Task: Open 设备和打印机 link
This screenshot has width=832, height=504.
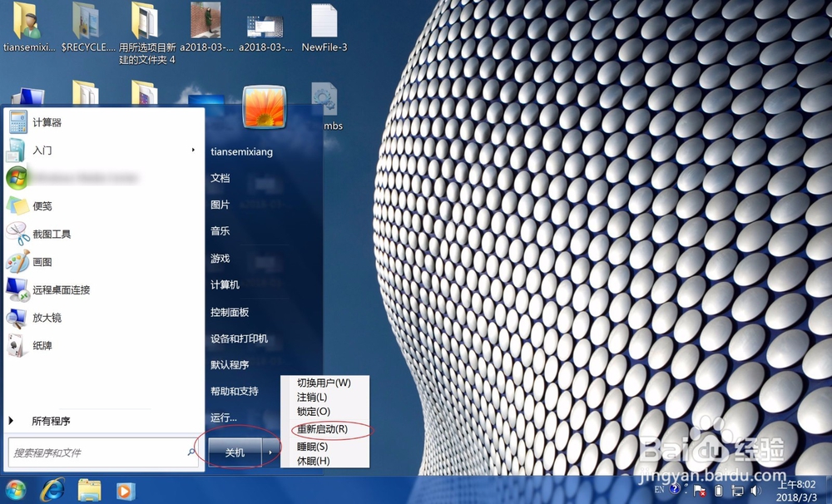Action: coord(240,338)
